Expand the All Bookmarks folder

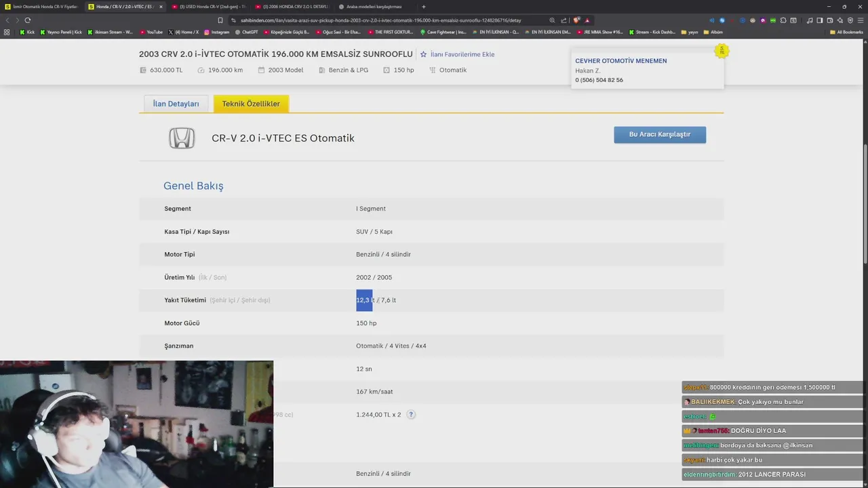(x=846, y=32)
